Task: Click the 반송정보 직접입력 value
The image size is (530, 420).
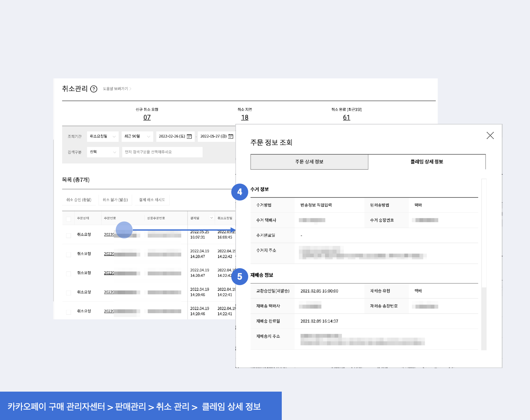Action: click(x=316, y=205)
